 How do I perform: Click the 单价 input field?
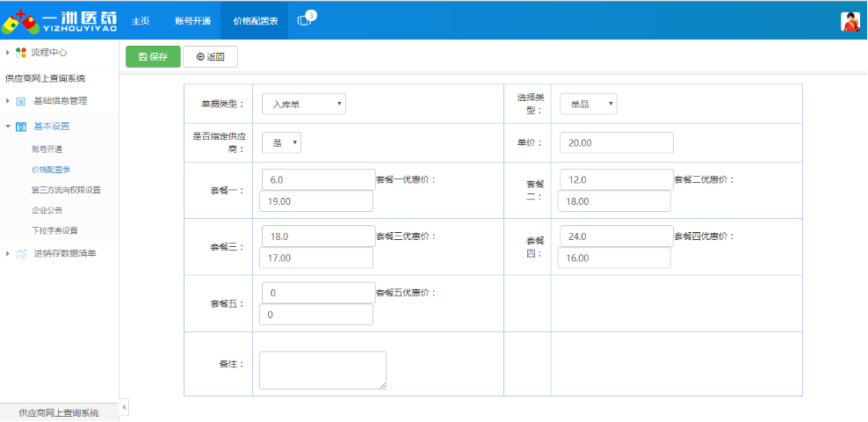tap(616, 142)
